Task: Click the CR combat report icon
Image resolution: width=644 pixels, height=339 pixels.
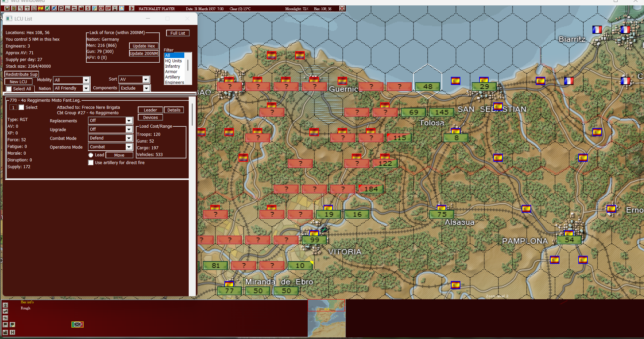Action: click(x=101, y=8)
